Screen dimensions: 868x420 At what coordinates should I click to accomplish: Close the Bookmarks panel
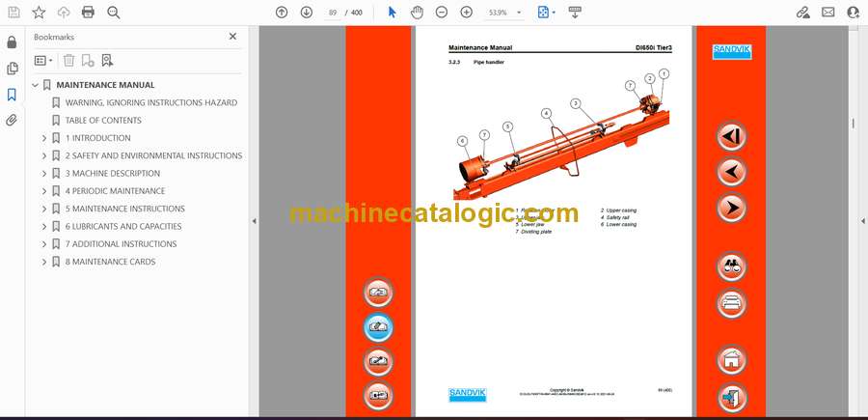(x=232, y=37)
